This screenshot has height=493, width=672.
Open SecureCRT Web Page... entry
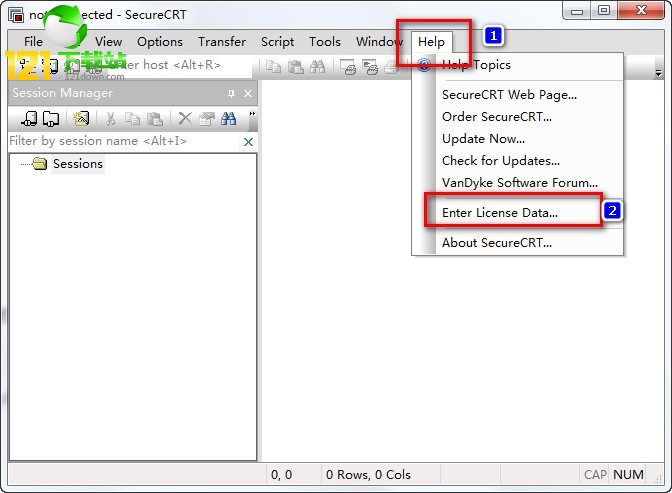pyautogui.click(x=517, y=94)
